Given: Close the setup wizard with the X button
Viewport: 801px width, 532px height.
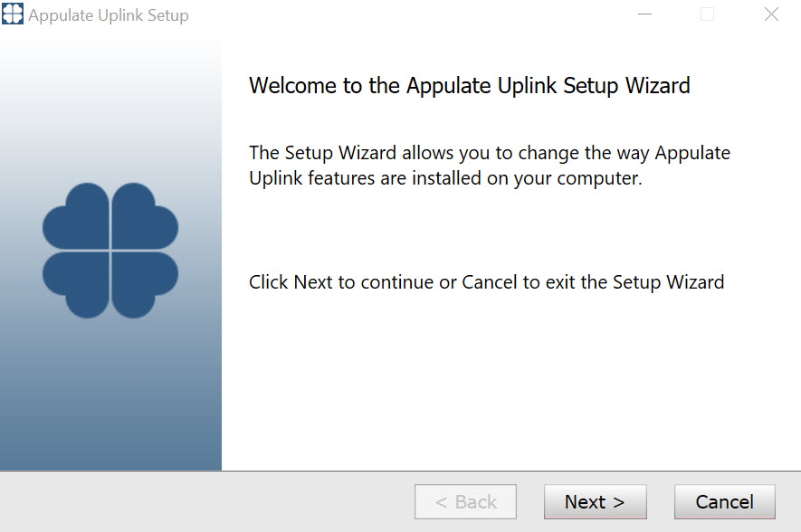Looking at the screenshot, I should coord(770,14).
